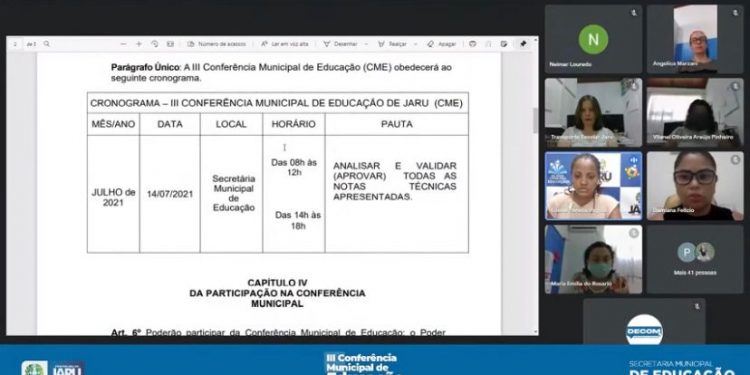Click the 'Art. 6º' paragraph start
750x375 pixels.
[126, 332]
